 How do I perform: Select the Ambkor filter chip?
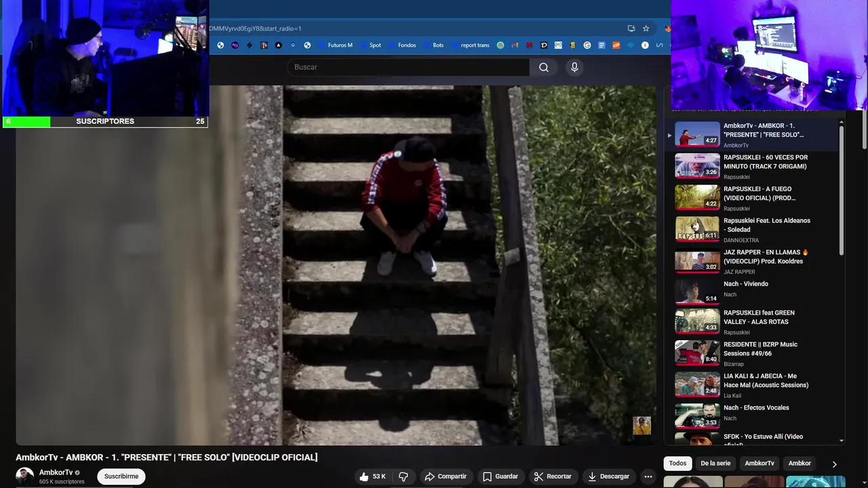800,464
